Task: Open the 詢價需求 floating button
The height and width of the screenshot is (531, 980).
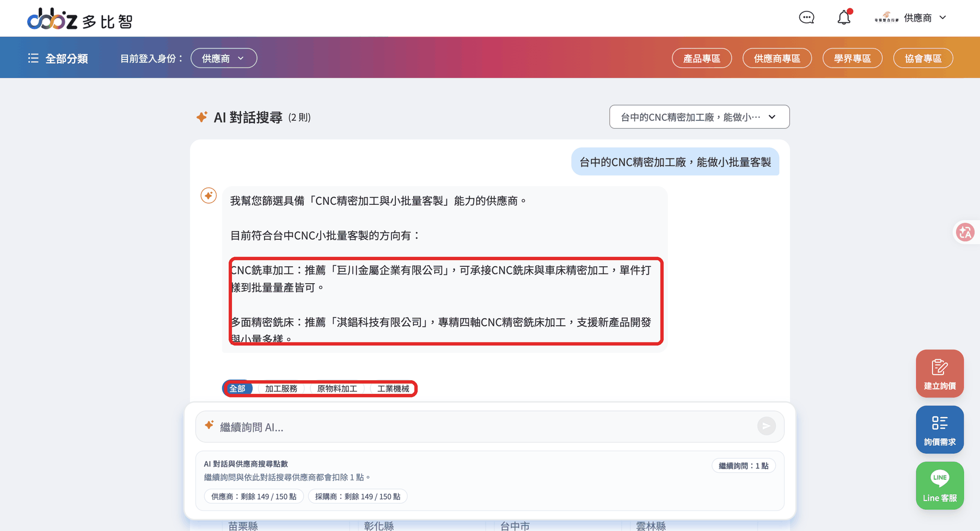Action: coord(940,430)
